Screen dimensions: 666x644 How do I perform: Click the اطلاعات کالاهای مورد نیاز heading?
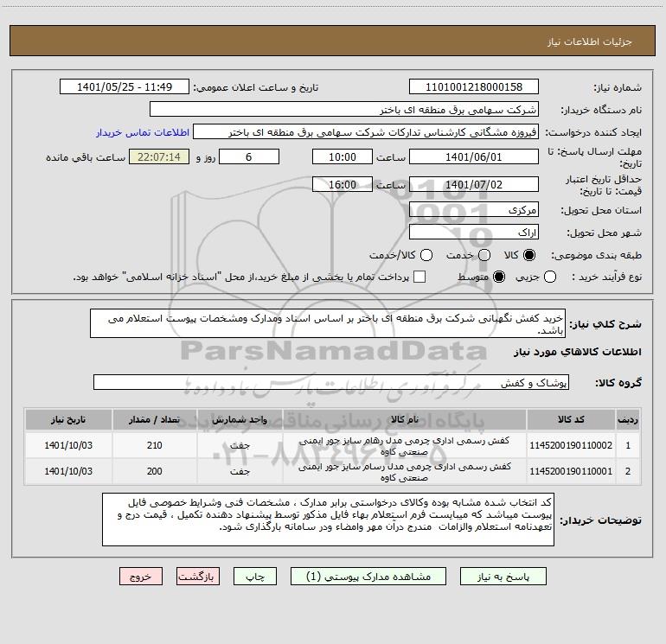(577, 352)
